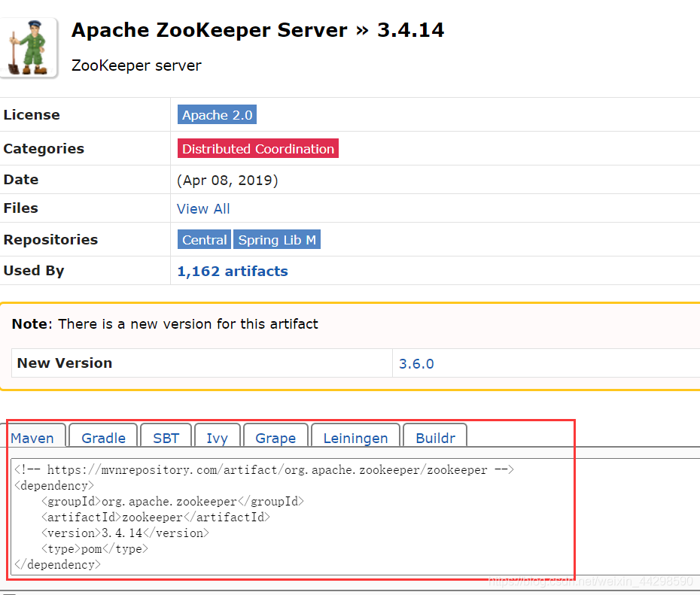The width and height of the screenshot is (700, 595).
Task: Click the Categories row label
Action: (44, 148)
